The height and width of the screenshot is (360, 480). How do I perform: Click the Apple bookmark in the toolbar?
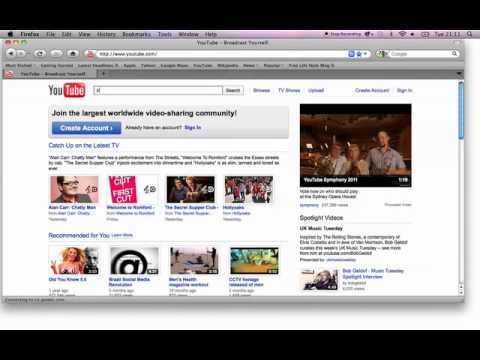click(130, 66)
